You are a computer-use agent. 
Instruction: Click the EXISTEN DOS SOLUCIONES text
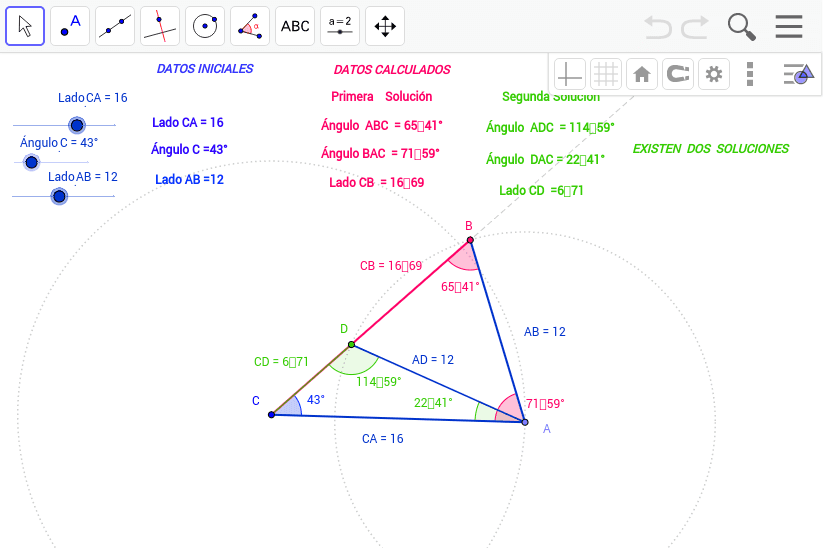[x=711, y=149]
